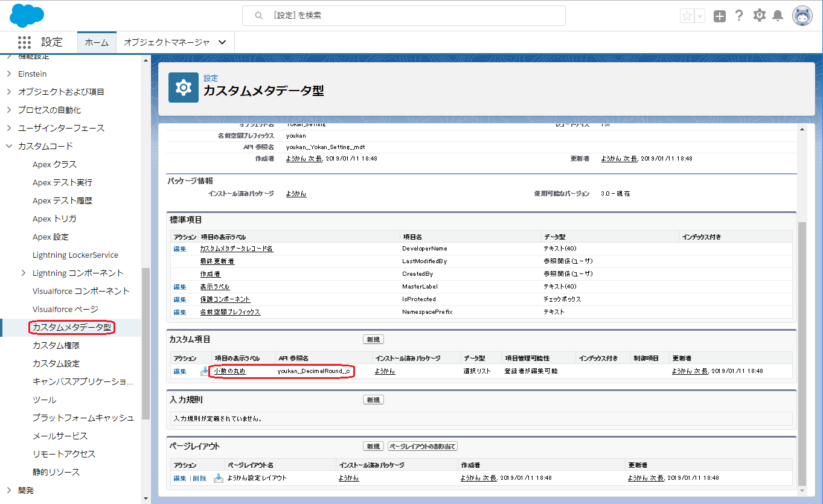Open Lightning LockerService in sidebar
The height and width of the screenshot is (504, 823).
pyautogui.click(x=75, y=255)
